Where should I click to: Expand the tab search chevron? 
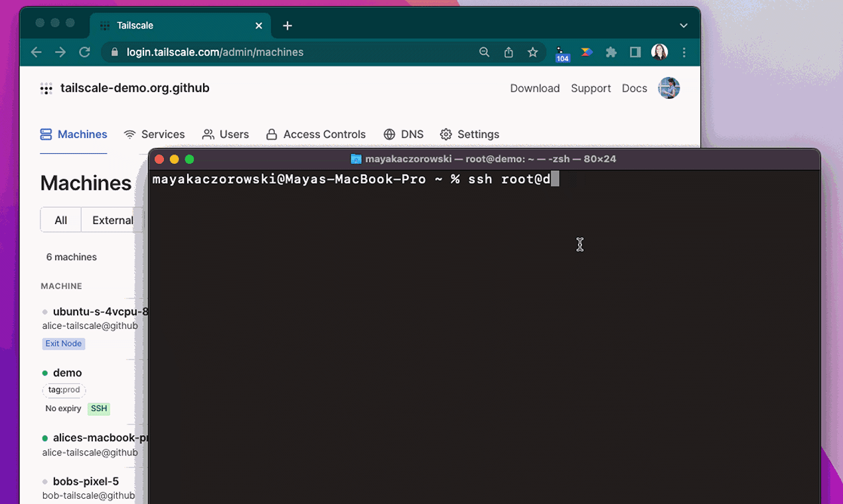[x=684, y=26]
